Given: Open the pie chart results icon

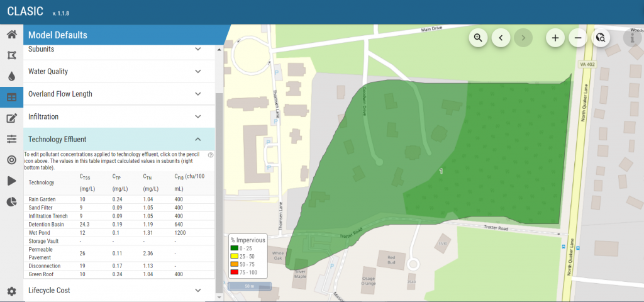Looking at the screenshot, I should pos(11,201).
